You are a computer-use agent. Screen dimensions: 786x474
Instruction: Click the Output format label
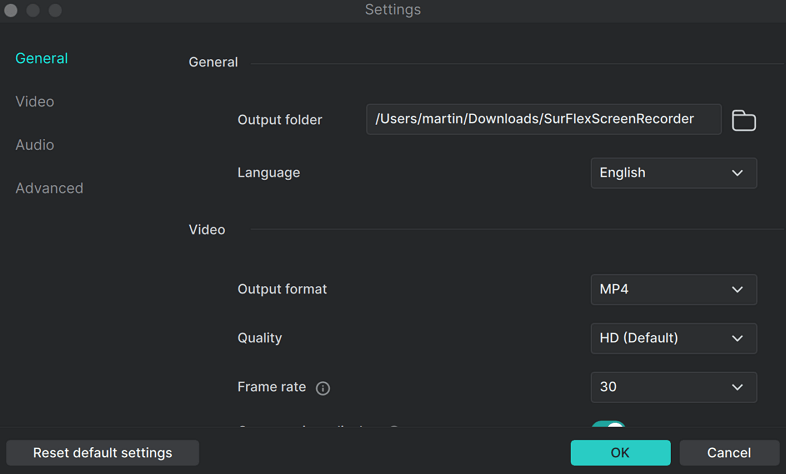282,289
